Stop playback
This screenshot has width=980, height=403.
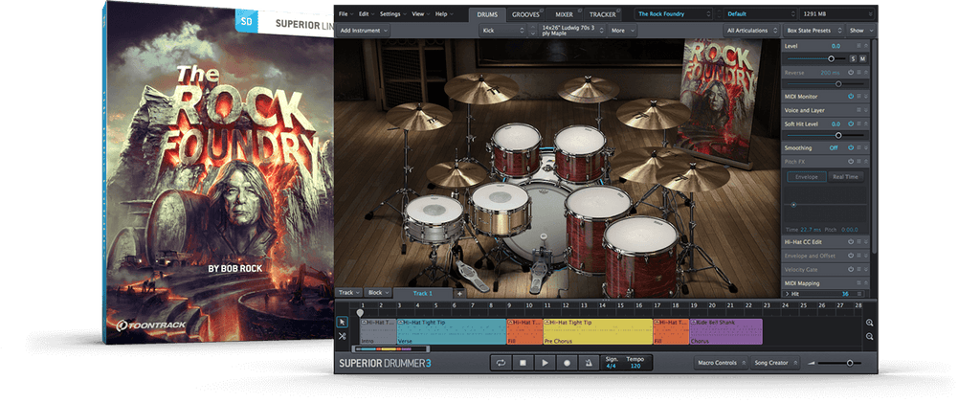[523, 363]
